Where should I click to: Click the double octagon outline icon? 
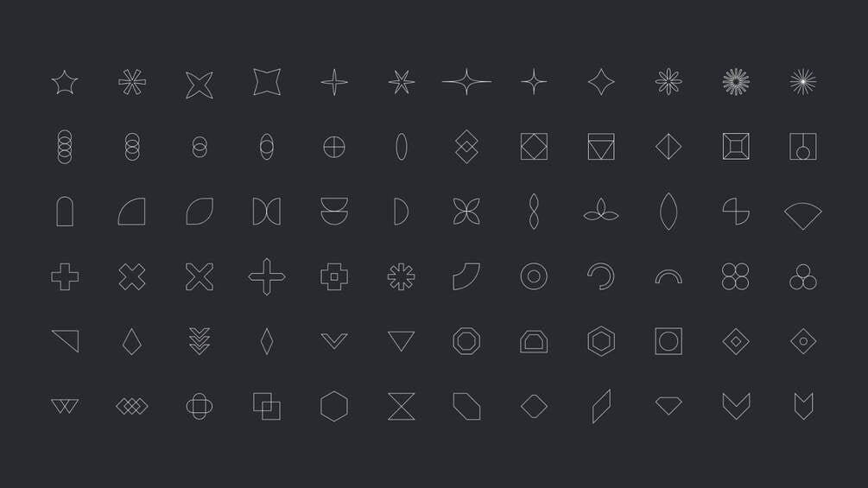(466, 341)
